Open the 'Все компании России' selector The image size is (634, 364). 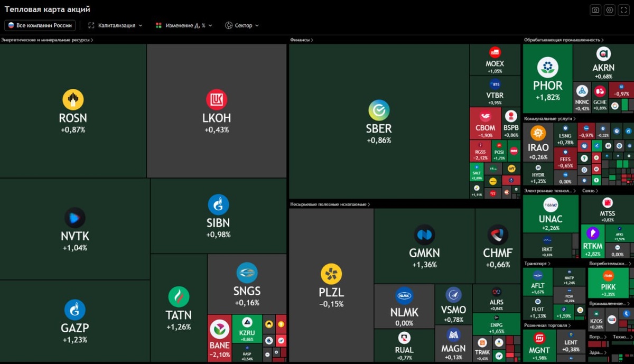(x=40, y=25)
